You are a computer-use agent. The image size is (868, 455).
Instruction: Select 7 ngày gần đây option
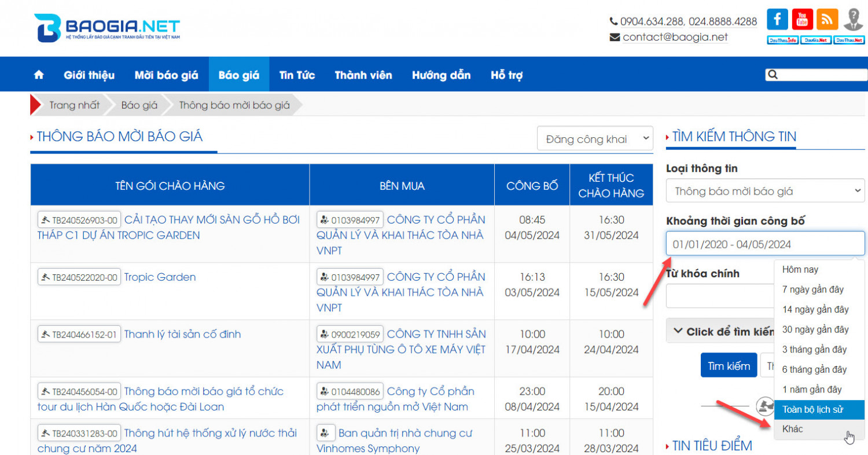pyautogui.click(x=820, y=289)
